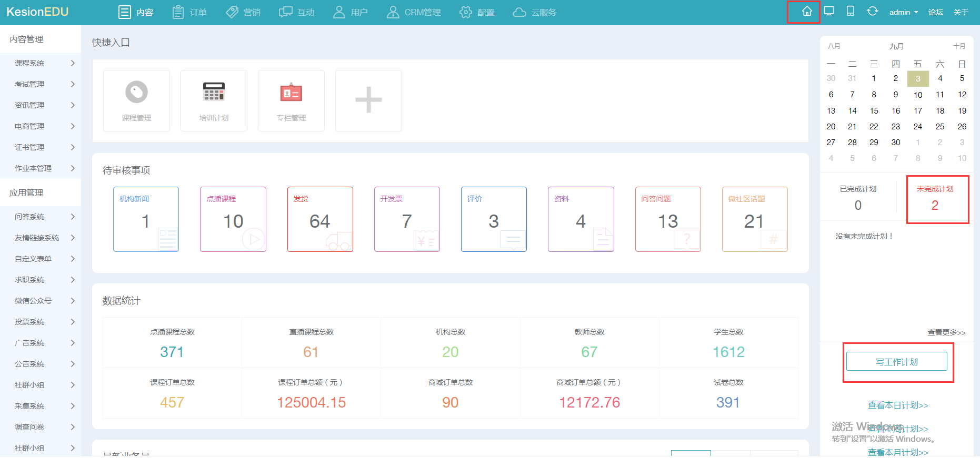Open the 查看本日计划 link
The height and width of the screenshot is (458, 980).
click(898, 405)
